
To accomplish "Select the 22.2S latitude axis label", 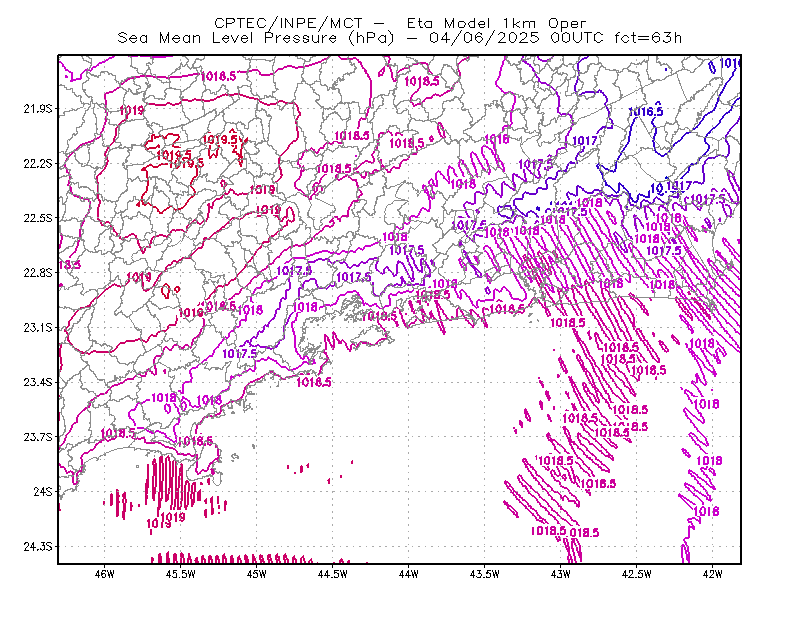I will (x=38, y=163).
